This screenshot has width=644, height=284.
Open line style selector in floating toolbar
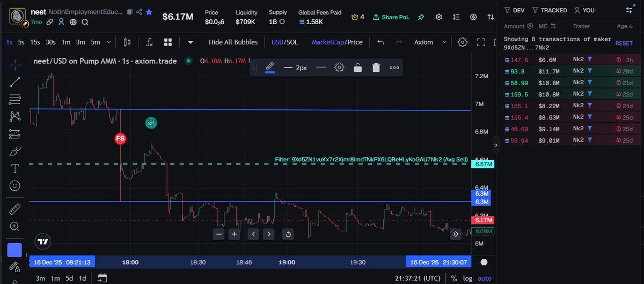(x=321, y=68)
